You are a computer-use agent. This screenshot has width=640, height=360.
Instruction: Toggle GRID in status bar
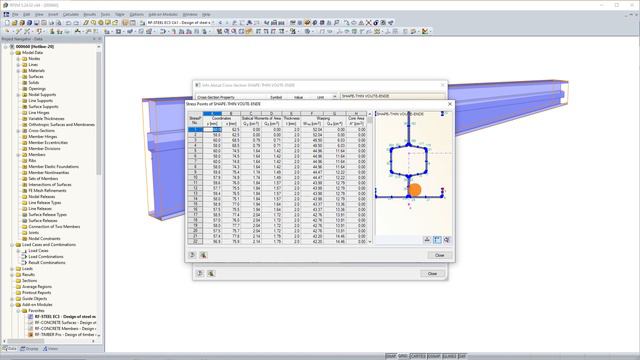click(x=403, y=356)
